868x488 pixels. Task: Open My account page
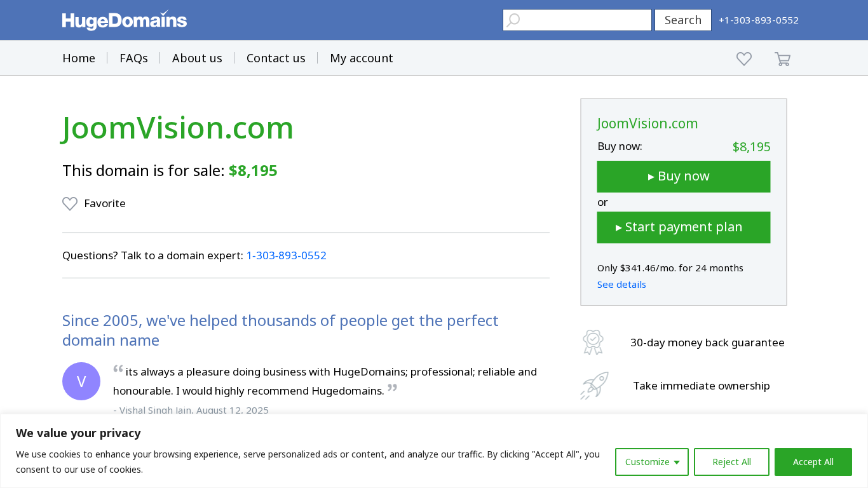(x=361, y=58)
